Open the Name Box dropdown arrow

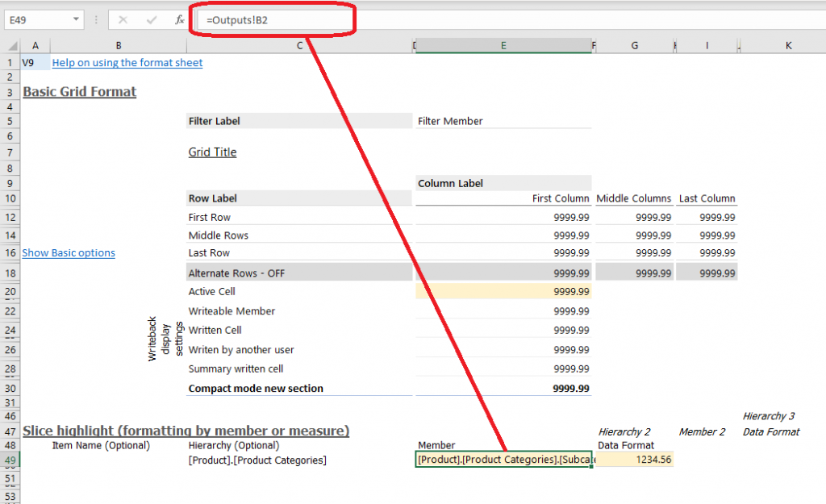77,18
